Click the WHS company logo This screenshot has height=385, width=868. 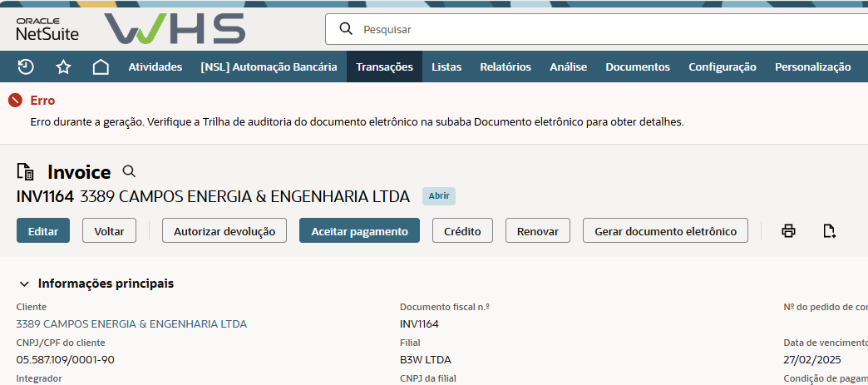coord(175,29)
